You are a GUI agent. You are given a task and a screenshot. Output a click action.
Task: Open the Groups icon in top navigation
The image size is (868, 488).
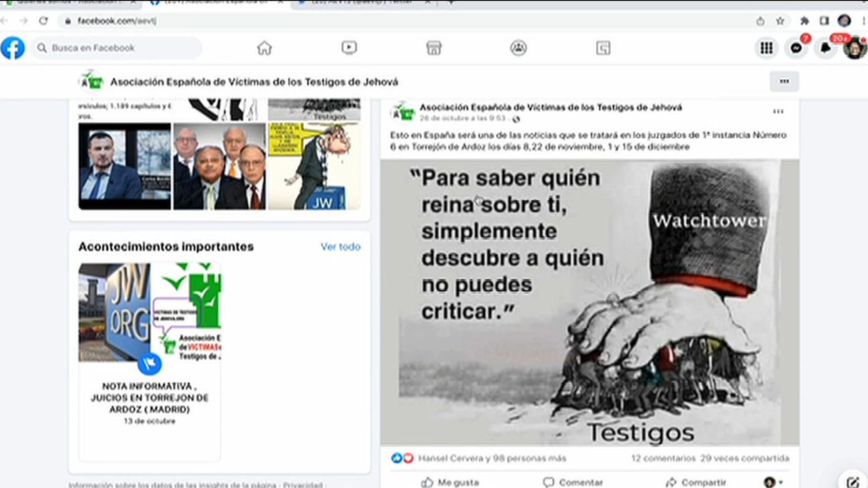(x=518, y=48)
